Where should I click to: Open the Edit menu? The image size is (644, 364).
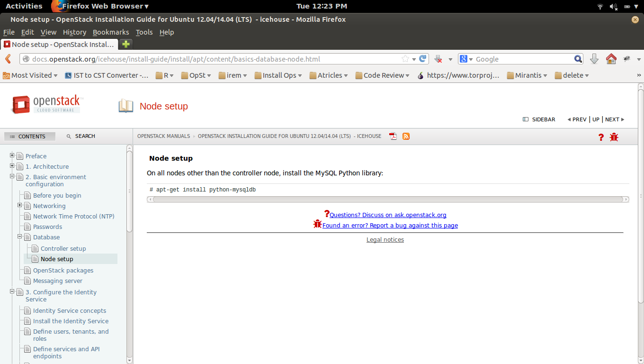pyautogui.click(x=27, y=32)
